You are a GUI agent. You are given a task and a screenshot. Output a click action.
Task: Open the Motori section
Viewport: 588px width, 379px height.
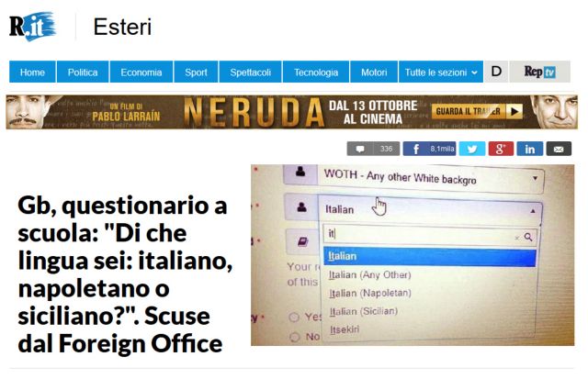[x=374, y=72]
